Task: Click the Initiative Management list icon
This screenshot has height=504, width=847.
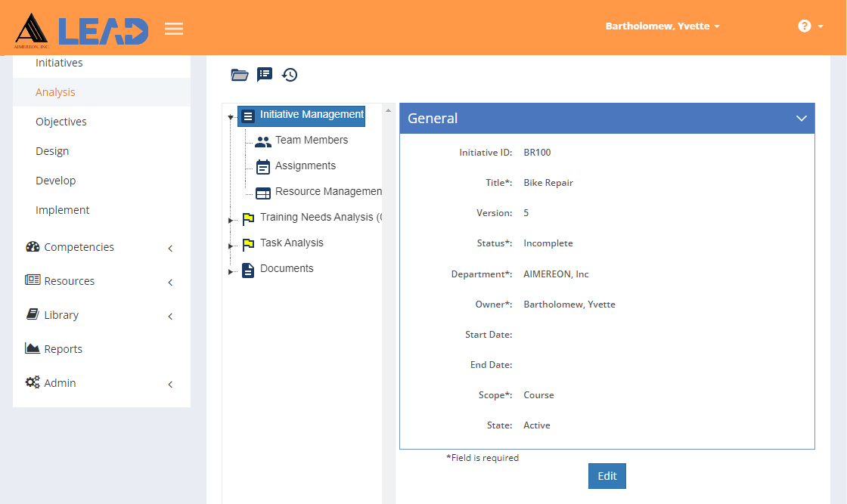Action: pos(248,116)
